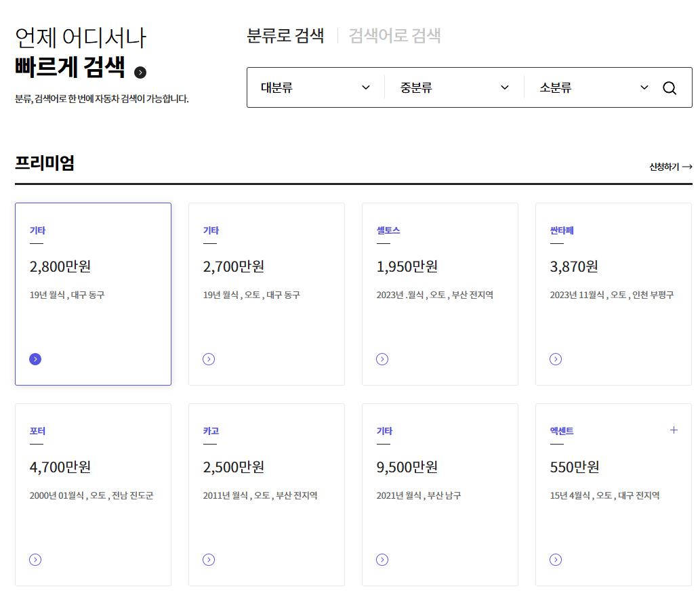Screen dimensions: 700x597
Task: Click the 기타 title on the 2,700만원 card
Action: (211, 230)
